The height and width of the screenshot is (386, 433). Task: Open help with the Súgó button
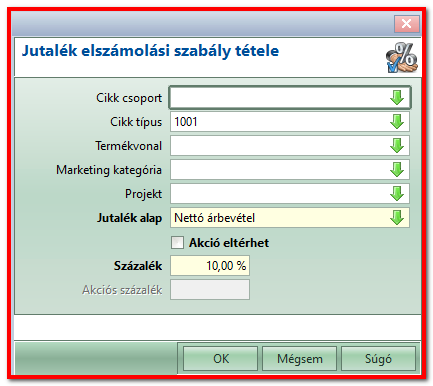click(378, 359)
